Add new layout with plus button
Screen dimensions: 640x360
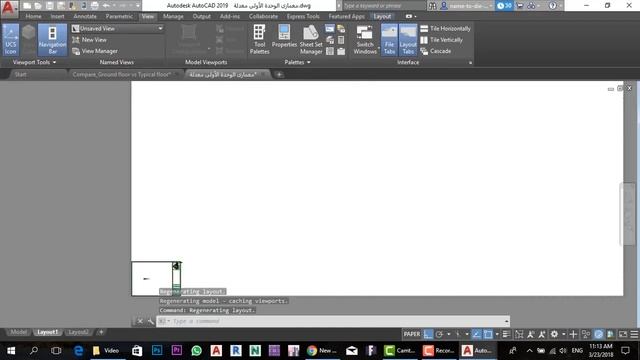pos(101,332)
